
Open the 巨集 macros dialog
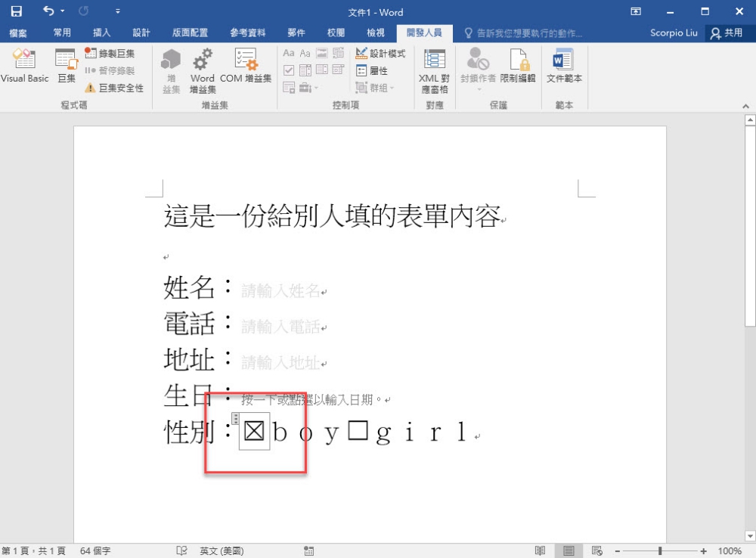67,66
